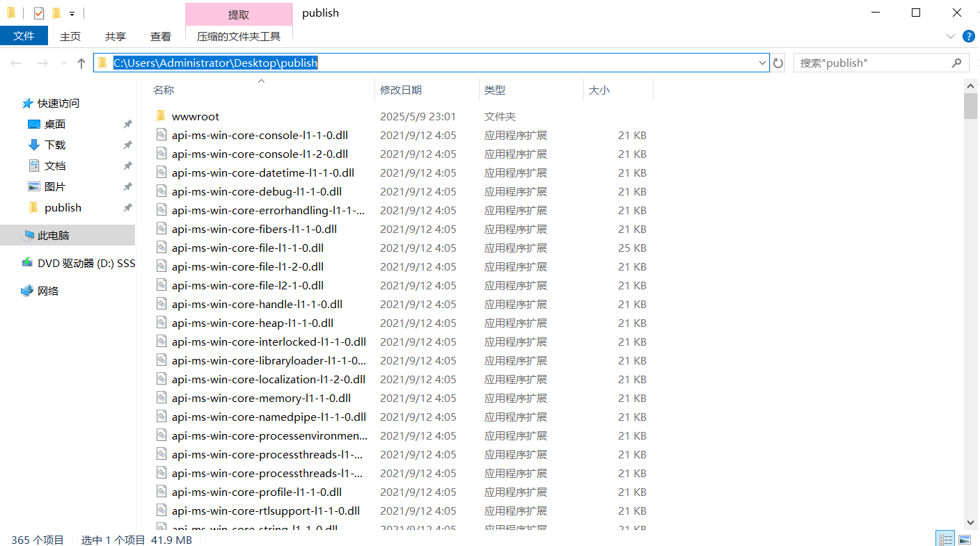
Task: Switch to the 主页 ribbon tab
Action: point(70,36)
